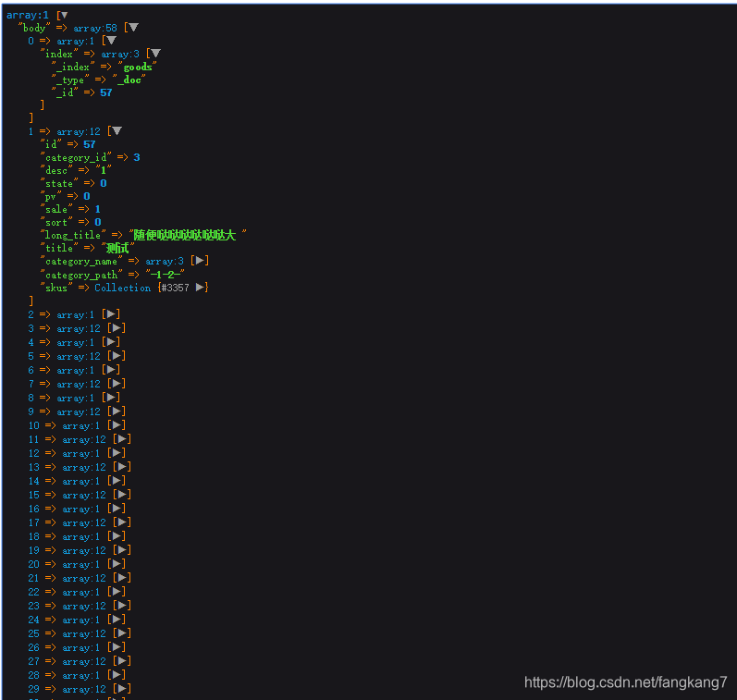Expand item 25 array:12

tap(122, 633)
